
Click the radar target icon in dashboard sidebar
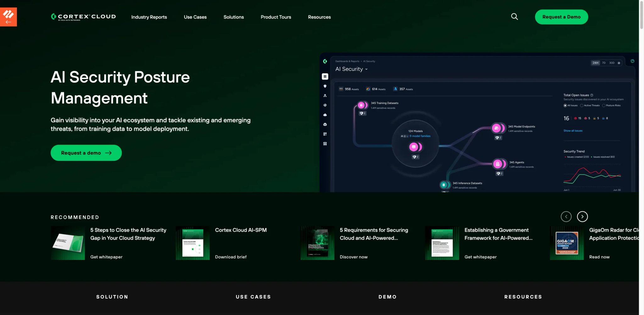[x=325, y=105]
